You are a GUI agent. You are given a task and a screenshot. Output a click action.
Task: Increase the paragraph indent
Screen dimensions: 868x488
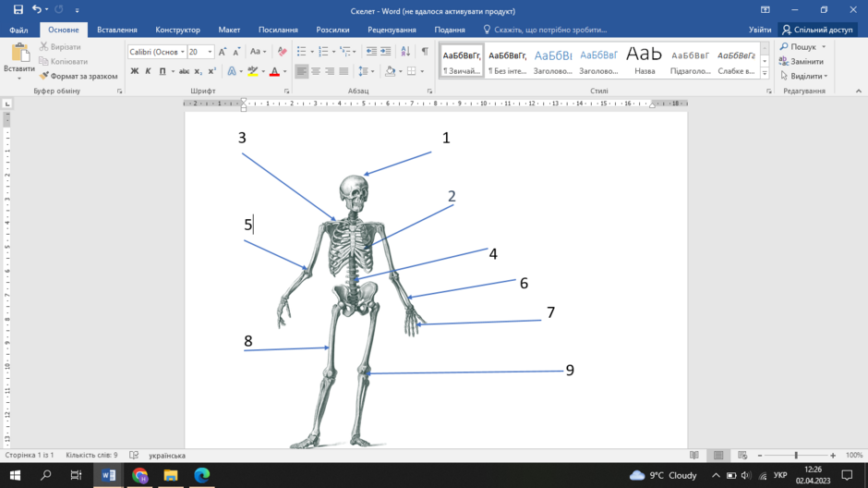[x=386, y=52]
